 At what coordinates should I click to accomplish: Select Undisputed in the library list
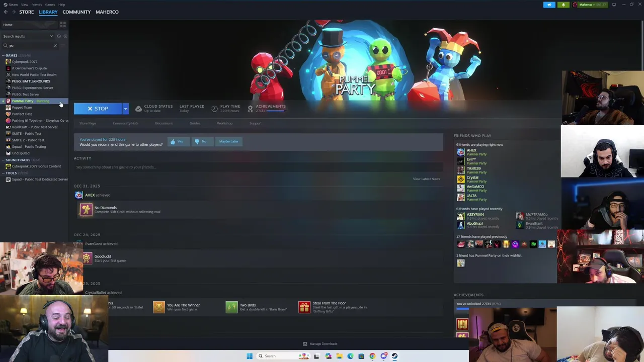point(20,153)
